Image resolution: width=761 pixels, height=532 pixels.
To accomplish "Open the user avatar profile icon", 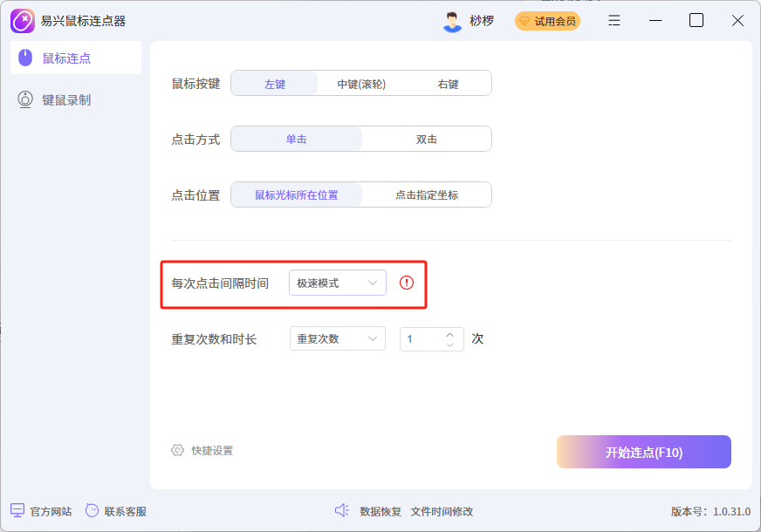I will tap(452, 21).
